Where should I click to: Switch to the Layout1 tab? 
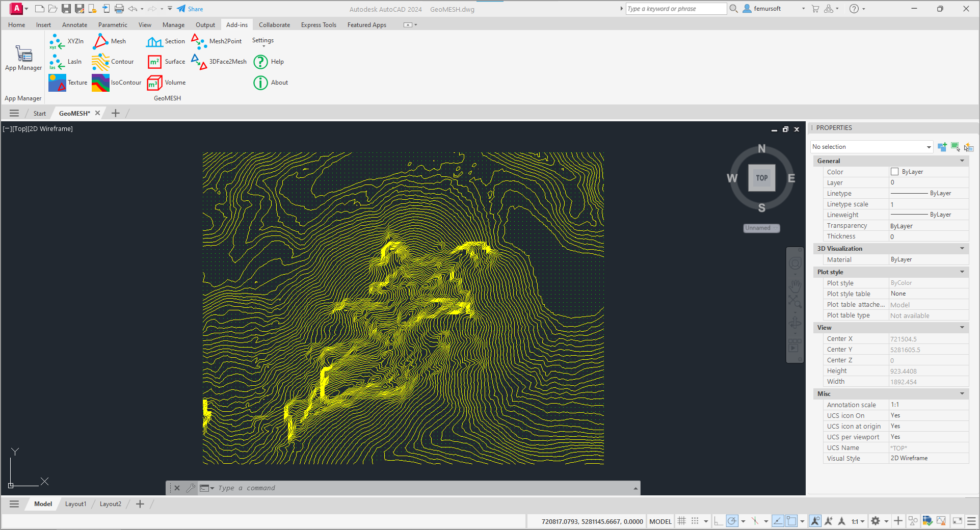coord(75,504)
